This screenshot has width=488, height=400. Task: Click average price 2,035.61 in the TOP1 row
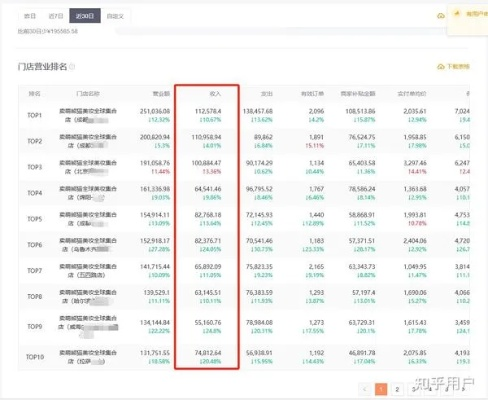pos(415,111)
